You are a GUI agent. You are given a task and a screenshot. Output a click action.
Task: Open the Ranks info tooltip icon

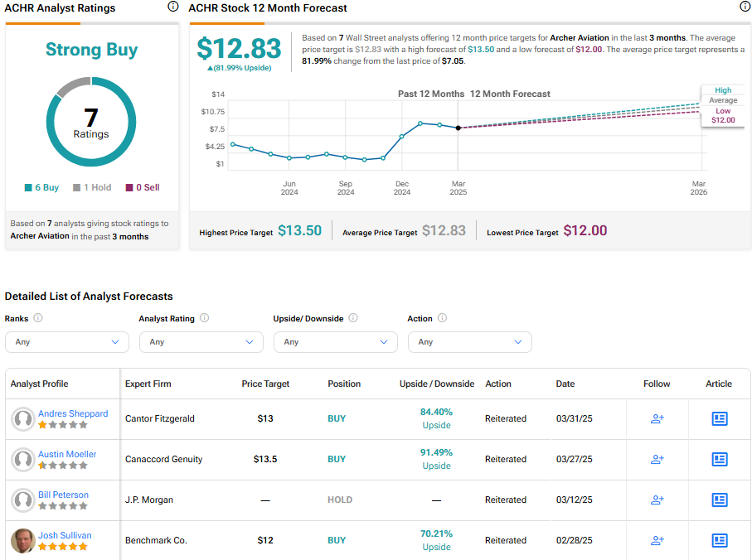pos(38,318)
